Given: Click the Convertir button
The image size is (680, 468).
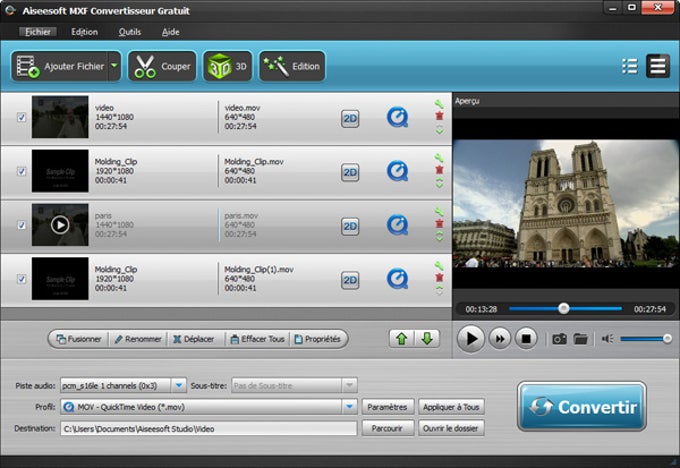Looking at the screenshot, I should [x=582, y=406].
